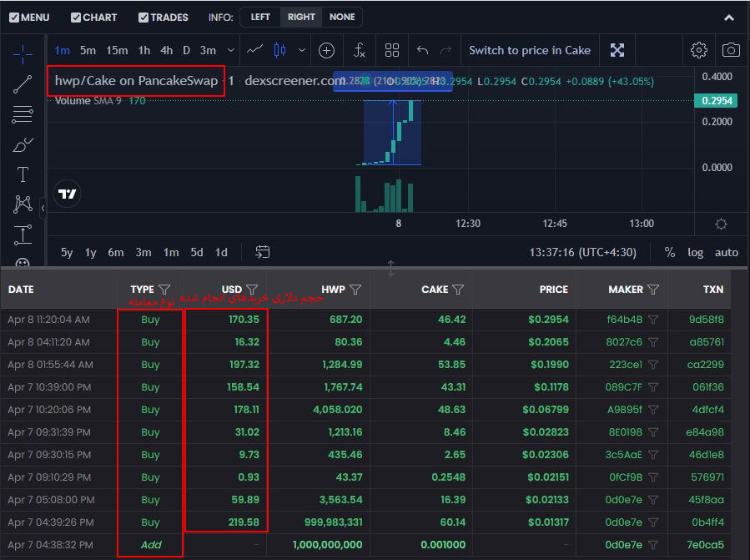Viewport: 750px width, 560px height.
Task: Click the DATE column header
Action: [x=21, y=290]
